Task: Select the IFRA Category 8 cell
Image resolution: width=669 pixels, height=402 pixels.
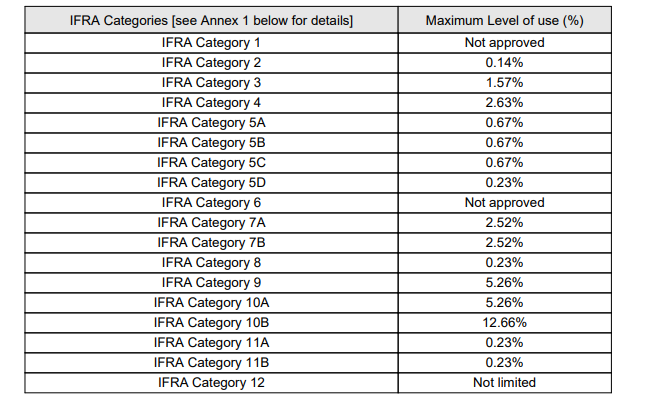Action: [209, 263]
